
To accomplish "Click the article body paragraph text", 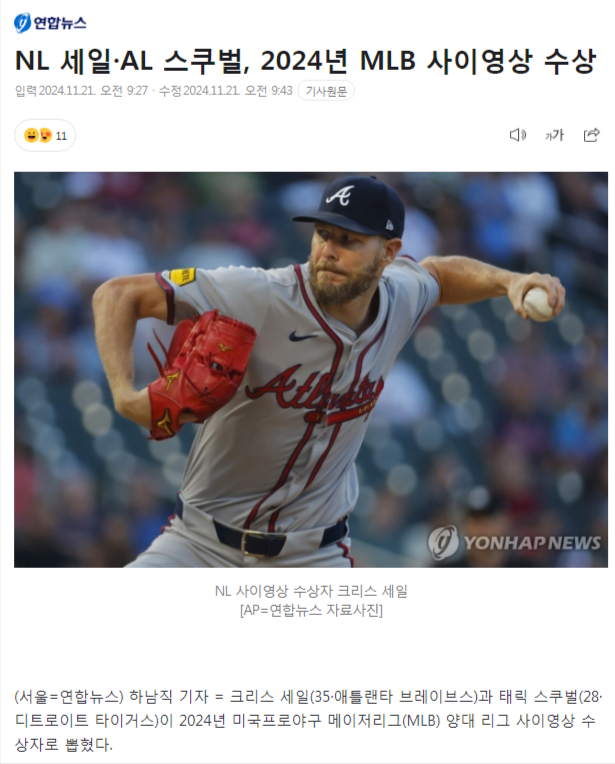I will click(308, 721).
